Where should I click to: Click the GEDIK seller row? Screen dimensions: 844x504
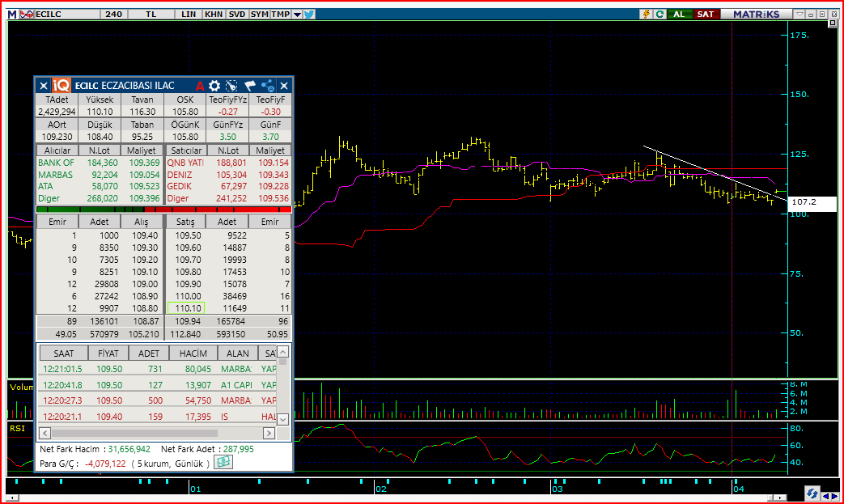click(228, 186)
